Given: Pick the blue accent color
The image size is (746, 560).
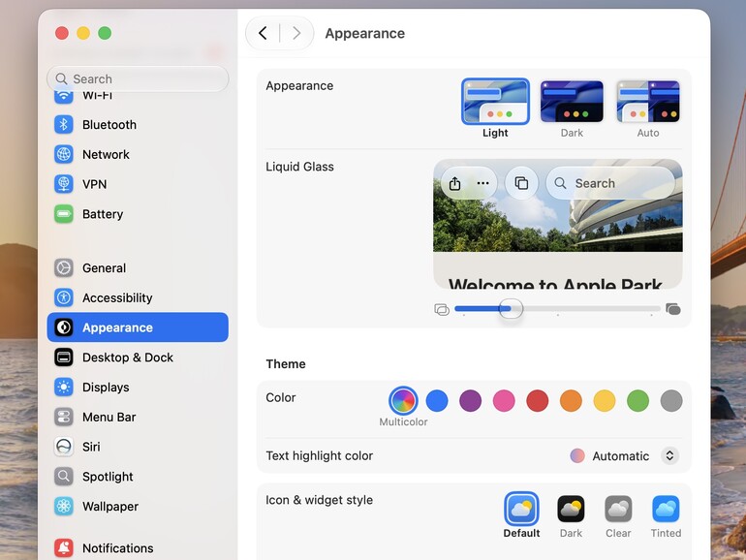Looking at the screenshot, I should (x=437, y=400).
